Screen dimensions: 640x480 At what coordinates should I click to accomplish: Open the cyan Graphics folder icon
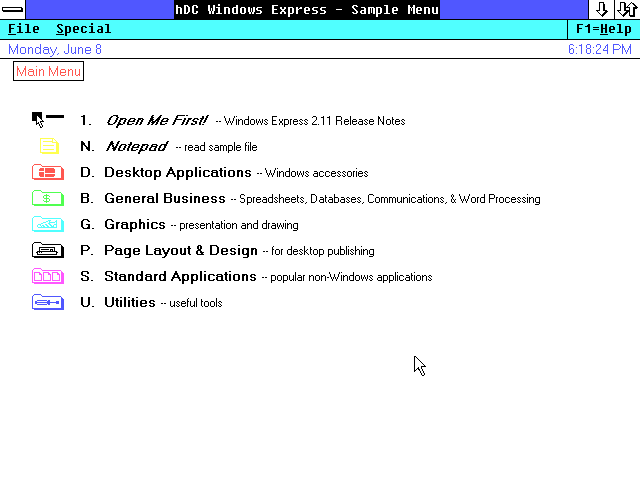(x=48, y=224)
